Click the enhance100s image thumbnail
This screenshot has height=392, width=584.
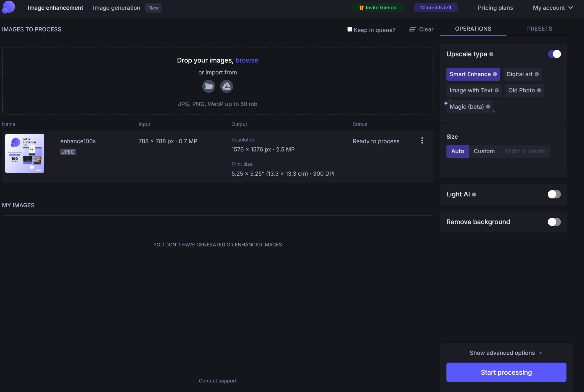pyautogui.click(x=24, y=153)
